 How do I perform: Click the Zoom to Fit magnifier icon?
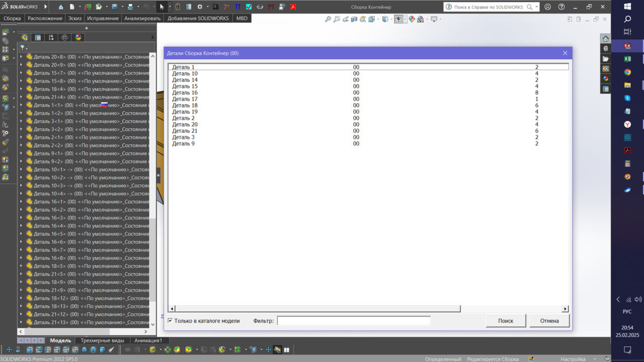pyautogui.click(x=328, y=19)
